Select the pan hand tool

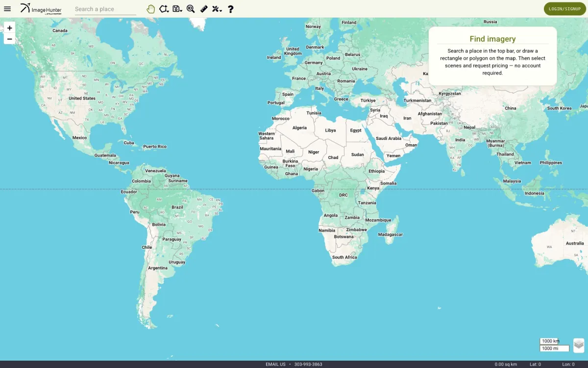[151, 9]
